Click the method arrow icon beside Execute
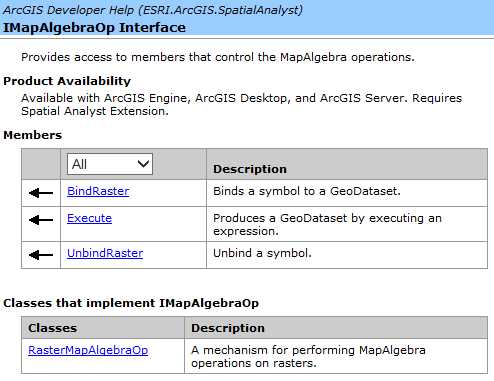494x381 pixels. [x=41, y=220]
